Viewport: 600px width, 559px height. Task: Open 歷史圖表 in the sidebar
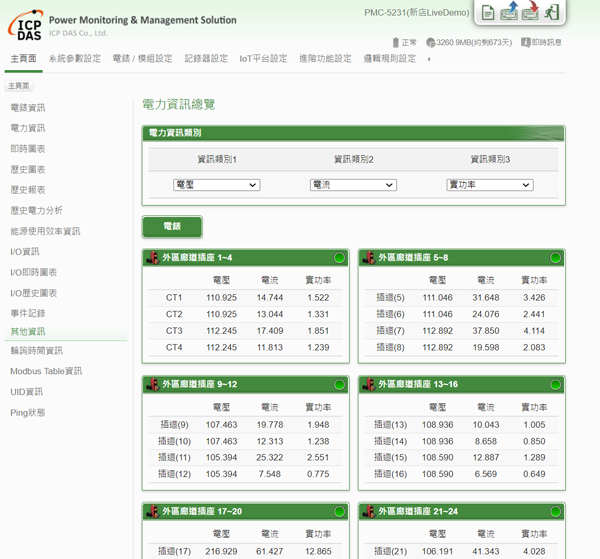point(28,169)
